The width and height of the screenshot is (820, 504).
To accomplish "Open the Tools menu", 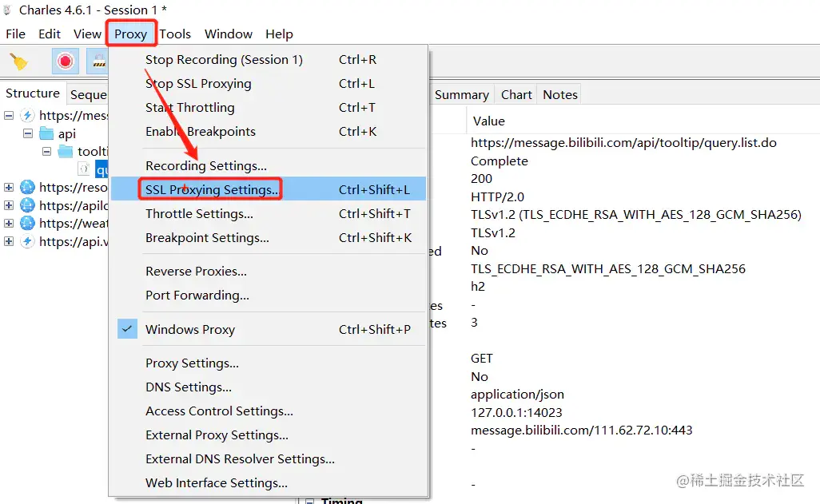I will (175, 34).
